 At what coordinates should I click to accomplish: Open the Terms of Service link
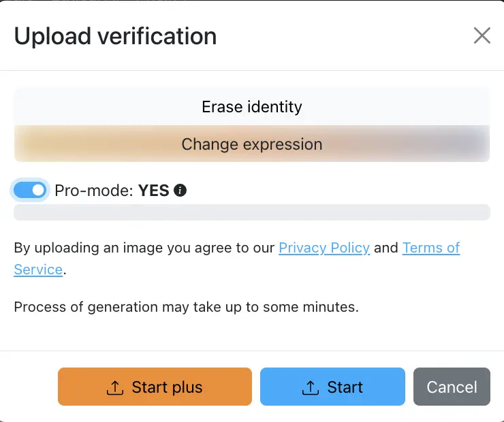click(430, 248)
